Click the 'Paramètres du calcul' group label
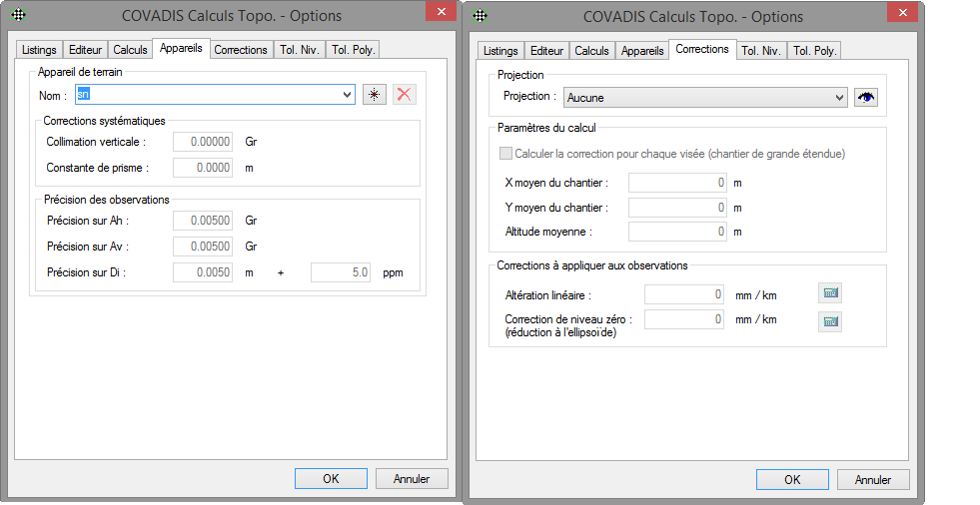This screenshot has width=980, height=505. pyautogui.click(x=546, y=128)
